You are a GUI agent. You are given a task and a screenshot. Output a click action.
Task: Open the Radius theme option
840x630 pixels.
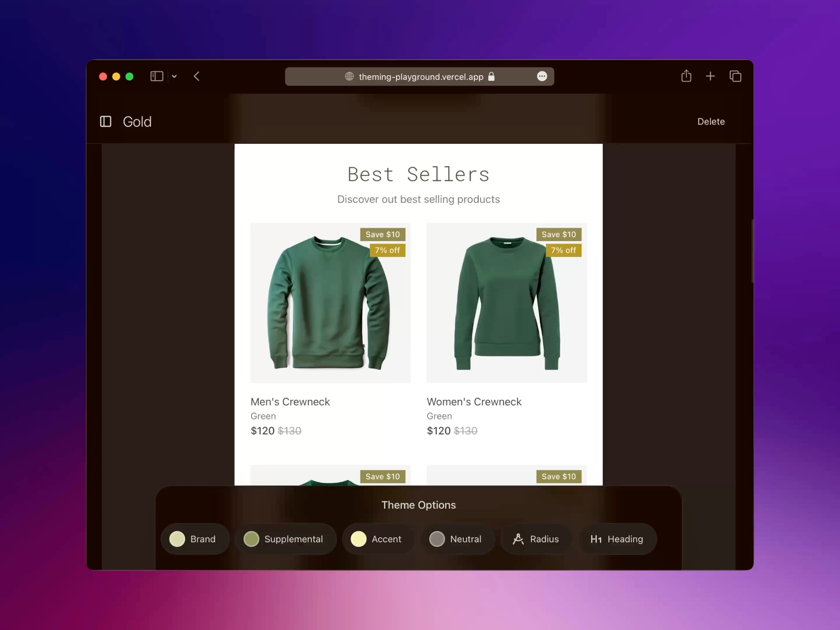coord(536,539)
